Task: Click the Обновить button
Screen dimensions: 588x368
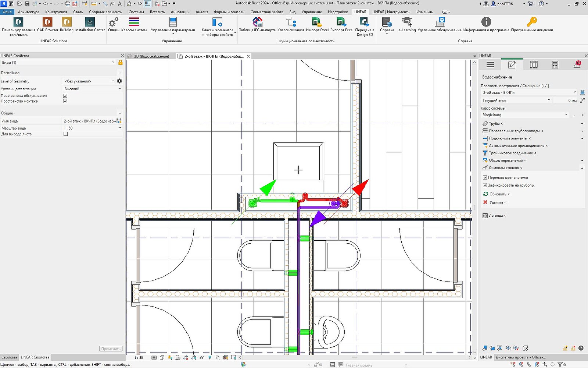Action: (x=497, y=194)
